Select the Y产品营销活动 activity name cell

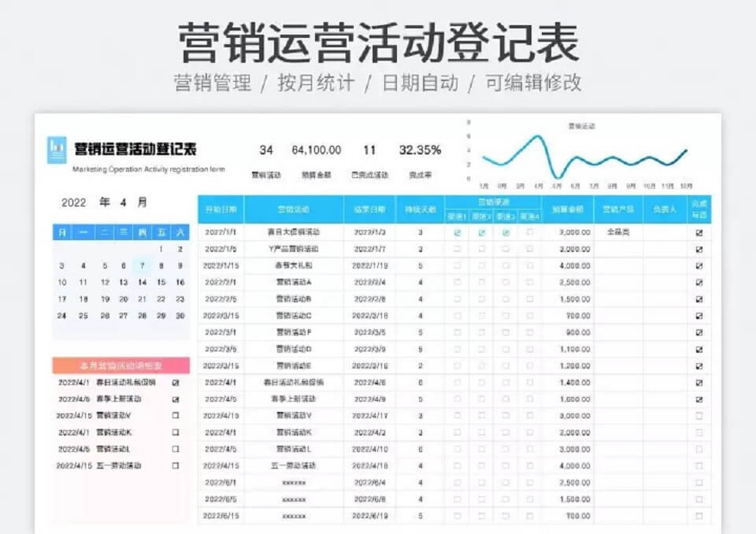click(294, 250)
